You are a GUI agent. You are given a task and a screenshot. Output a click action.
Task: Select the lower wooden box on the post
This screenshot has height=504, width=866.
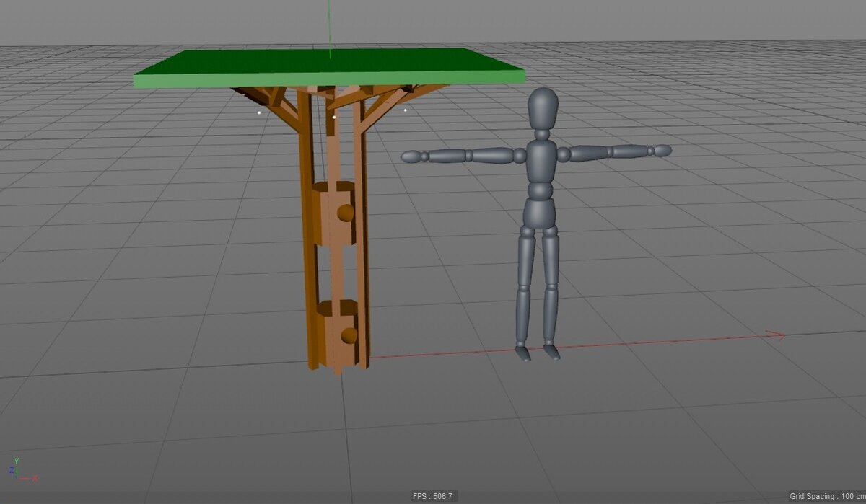[x=336, y=332]
